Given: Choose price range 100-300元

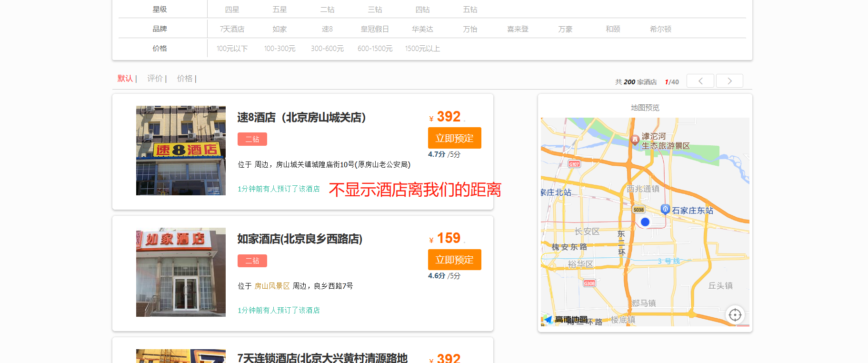Looking at the screenshot, I should 280,49.
